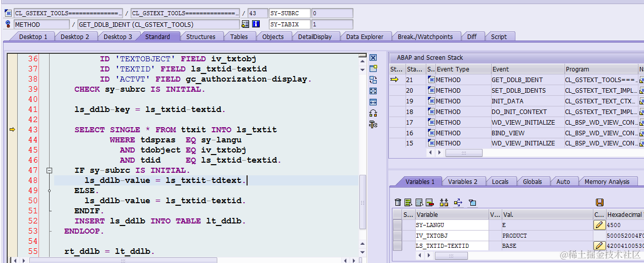This screenshot has height=263, width=644.
Task: Click the first green list icon in the Variables toolbar
Action: pyautogui.click(x=408, y=202)
